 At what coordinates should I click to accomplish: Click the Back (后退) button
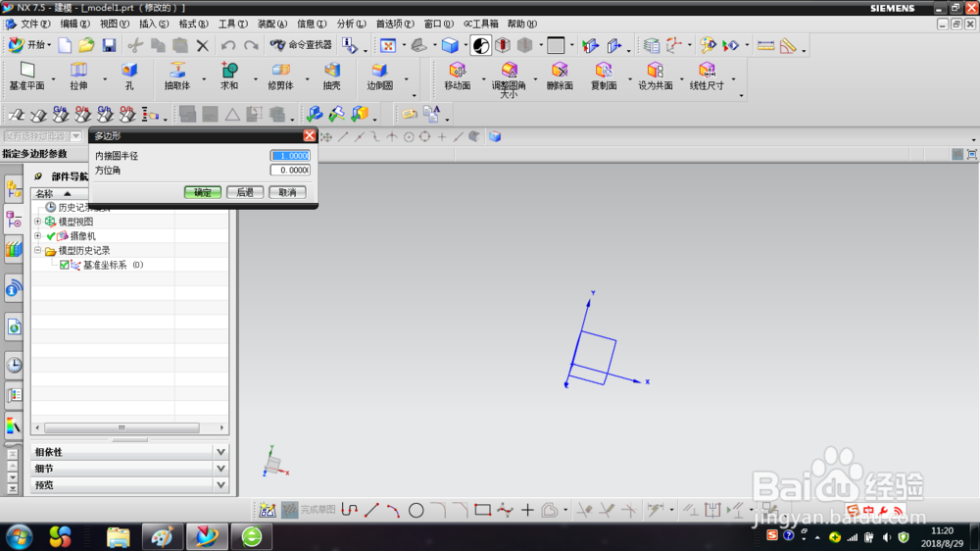point(245,192)
